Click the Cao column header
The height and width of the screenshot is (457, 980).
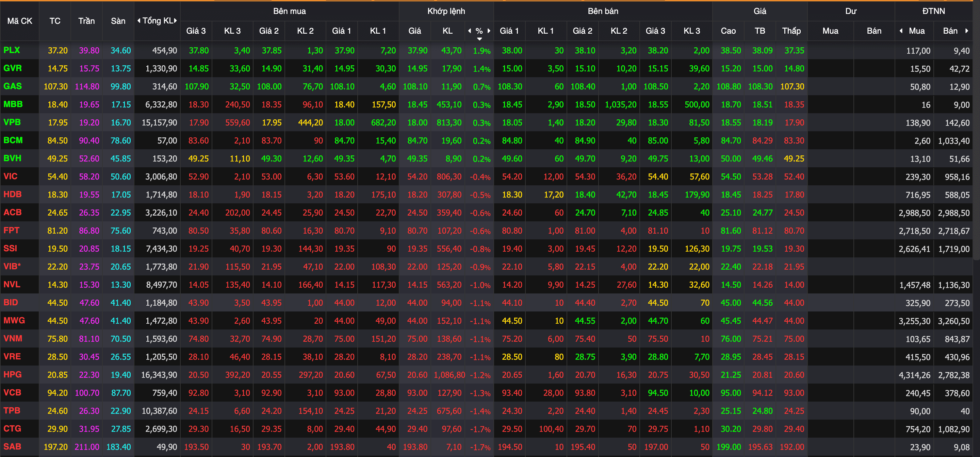[x=728, y=31]
